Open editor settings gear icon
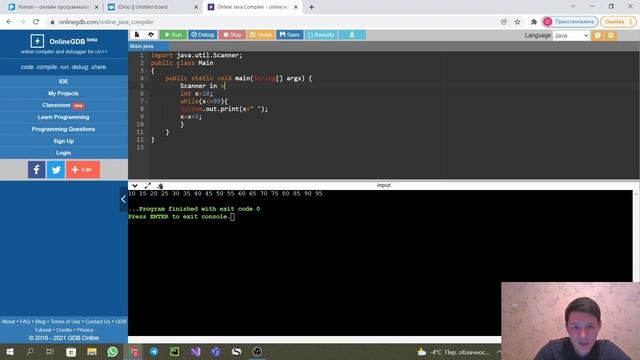The height and width of the screenshot is (360, 640). (x=611, y=36)
